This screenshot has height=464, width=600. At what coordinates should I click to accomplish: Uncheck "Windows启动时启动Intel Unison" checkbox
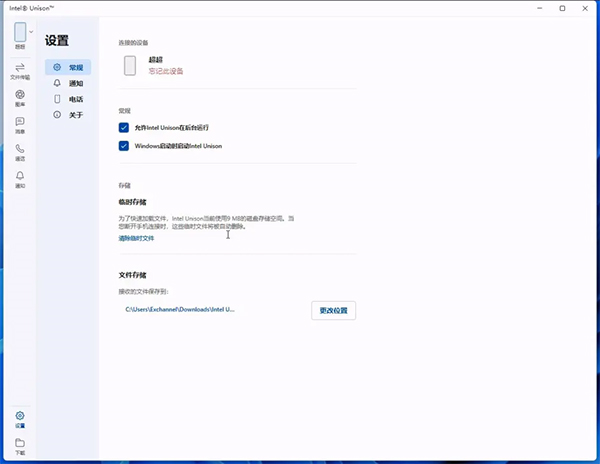tap(124, 146)
